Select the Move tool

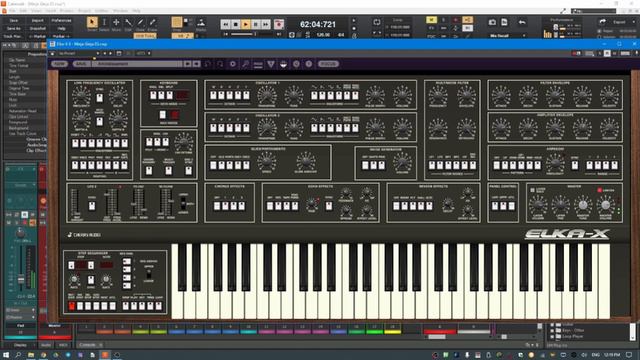(116, 22)
